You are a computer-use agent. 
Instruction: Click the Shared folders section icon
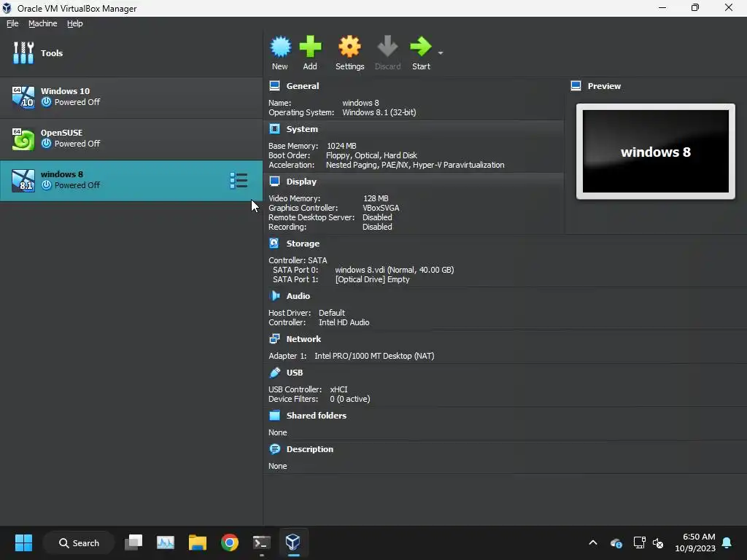tap(274, 415)
